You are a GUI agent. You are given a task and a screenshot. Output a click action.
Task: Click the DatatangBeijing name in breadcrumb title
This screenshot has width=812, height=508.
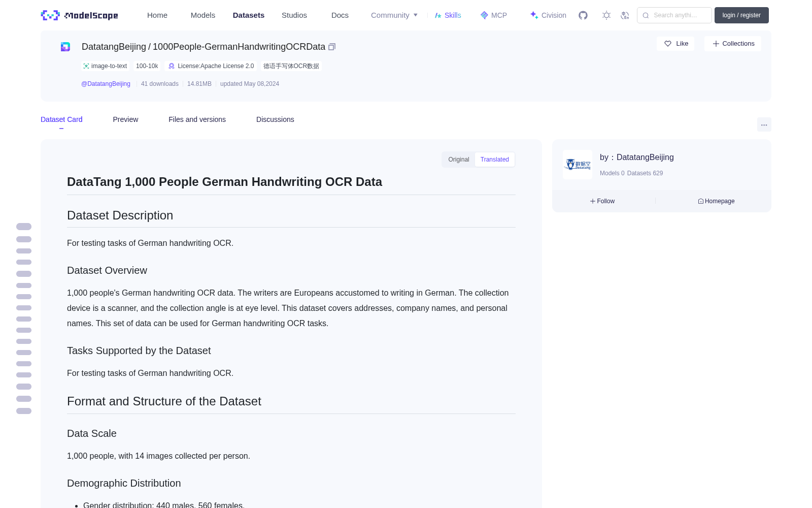pyautogui.click(x=114, y=47)
